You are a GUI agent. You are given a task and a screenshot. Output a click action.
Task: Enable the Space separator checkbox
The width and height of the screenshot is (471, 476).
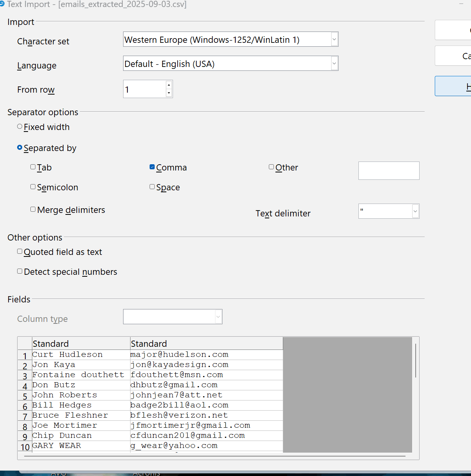coord(152,187)
